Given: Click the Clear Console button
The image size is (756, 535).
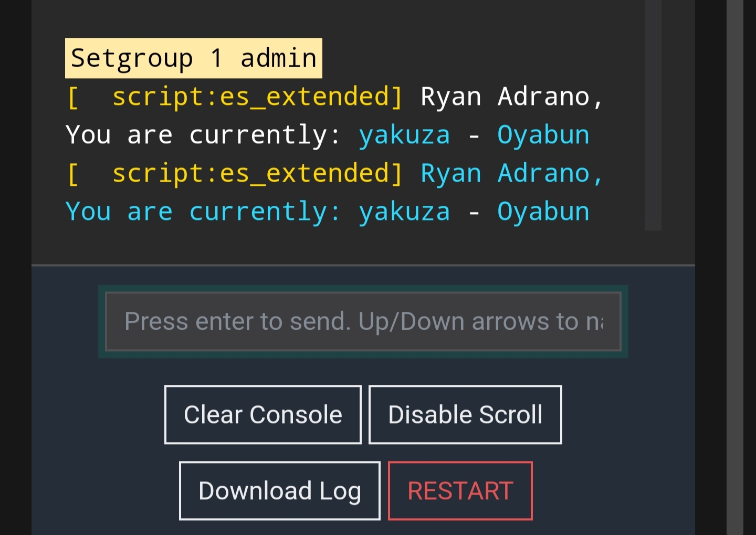Looking at the screenshot, I should click(262, 414).
